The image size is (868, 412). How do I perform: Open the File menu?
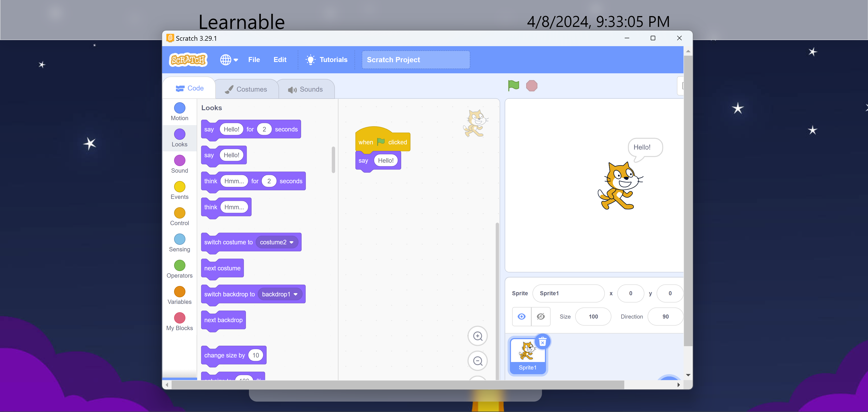254,60
